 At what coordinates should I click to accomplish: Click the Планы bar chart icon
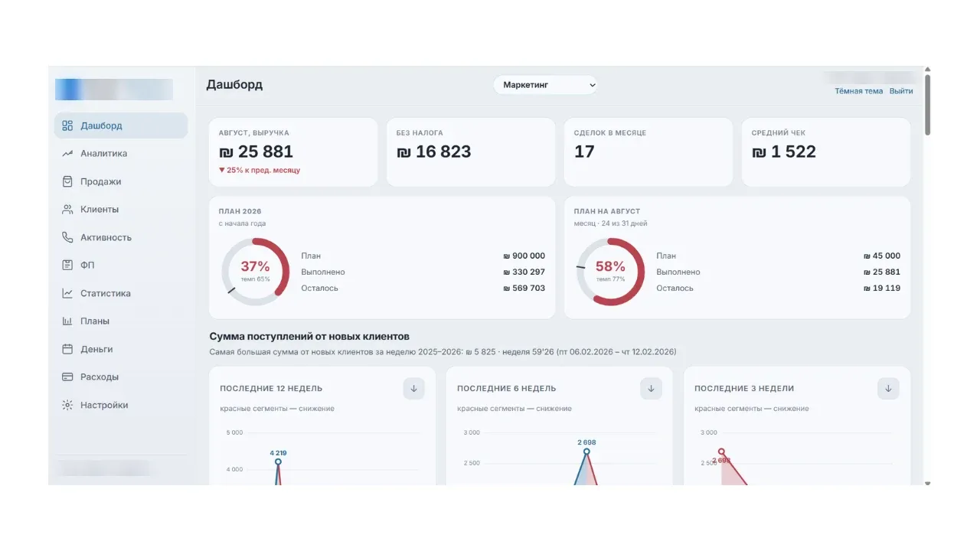[67, 321]
